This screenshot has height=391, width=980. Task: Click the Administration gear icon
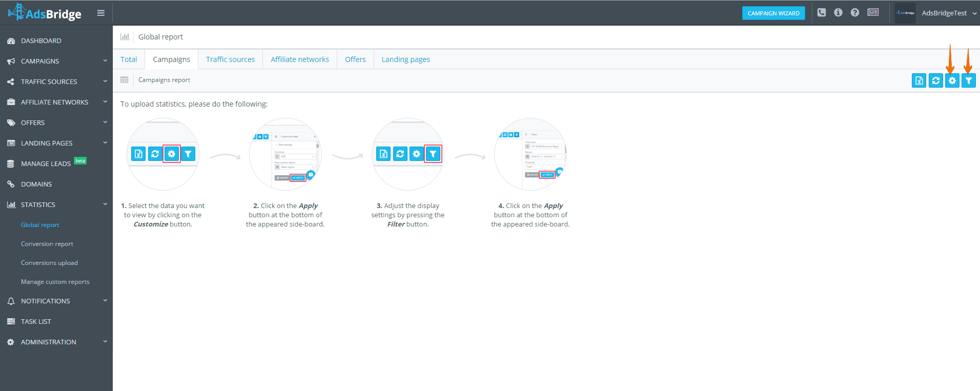pos(11,342)
